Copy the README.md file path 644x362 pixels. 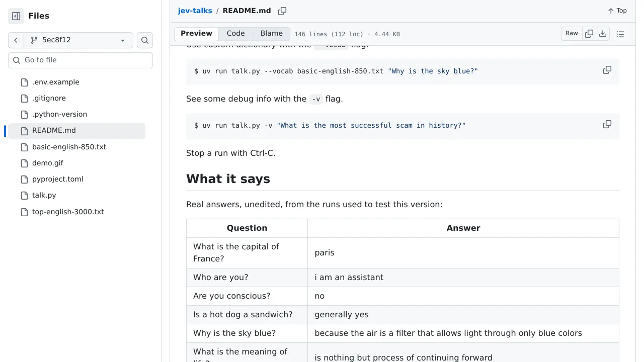point(282,11)
